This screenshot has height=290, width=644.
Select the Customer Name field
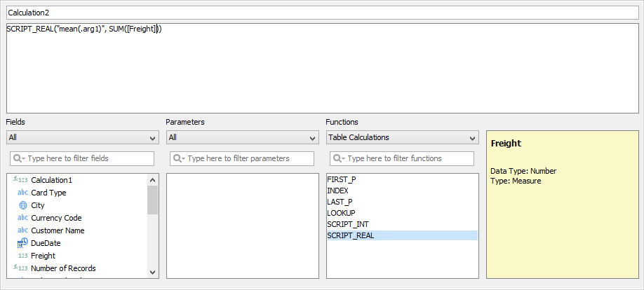(x=58, y=230)
